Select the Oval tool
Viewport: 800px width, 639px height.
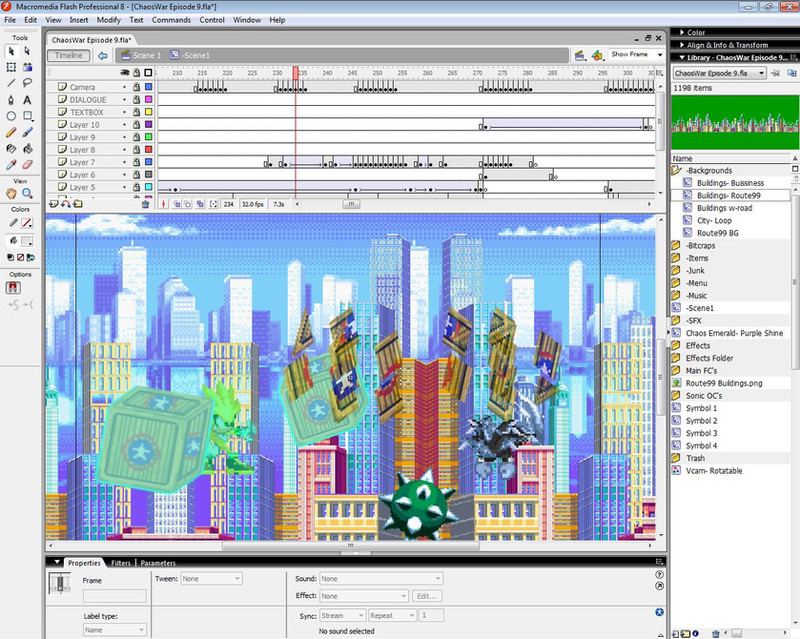click(11, 116)
